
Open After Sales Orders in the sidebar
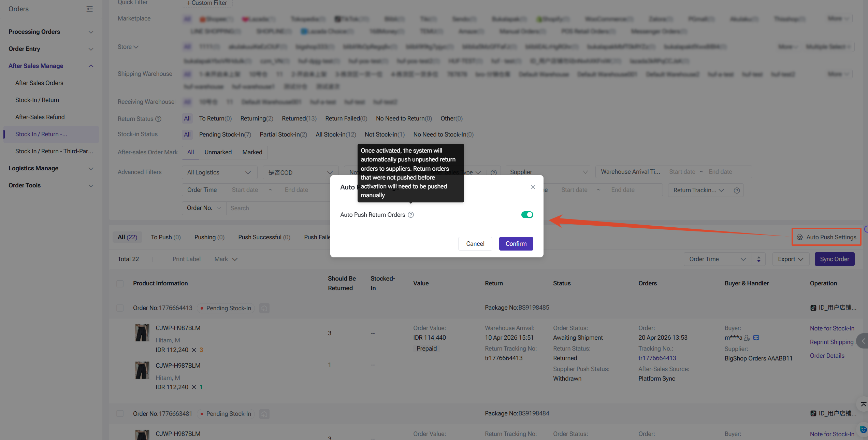(39, 83)
